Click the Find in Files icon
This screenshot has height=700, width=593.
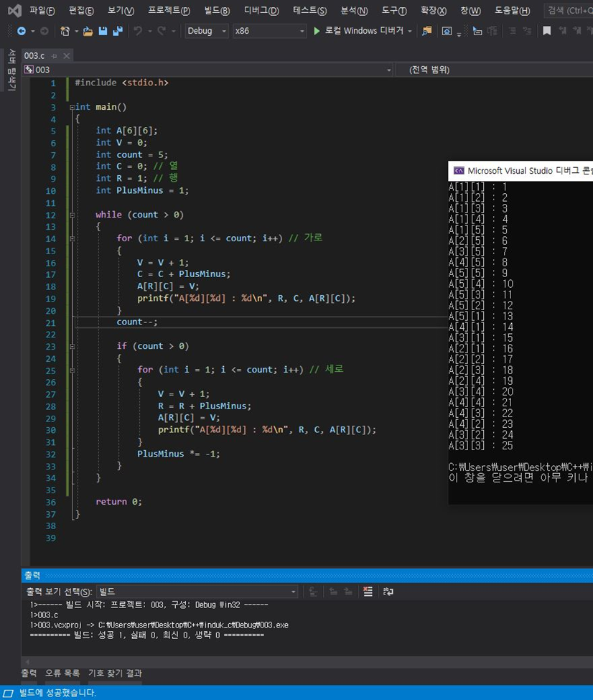(427, 31)
